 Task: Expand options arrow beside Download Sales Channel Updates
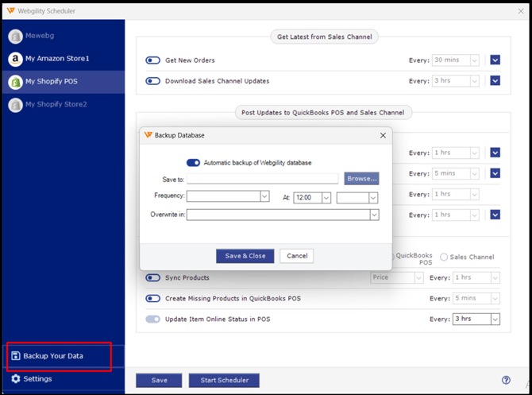495,80
